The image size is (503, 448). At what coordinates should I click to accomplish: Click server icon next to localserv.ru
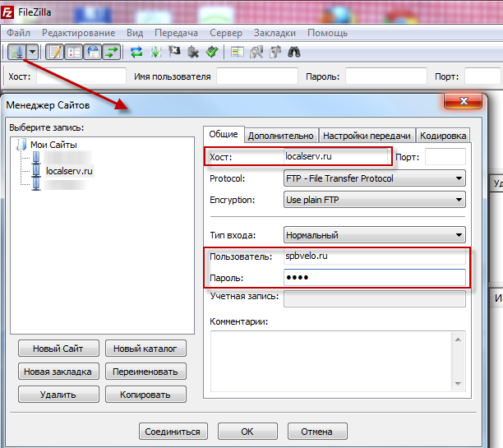(36, 171)
